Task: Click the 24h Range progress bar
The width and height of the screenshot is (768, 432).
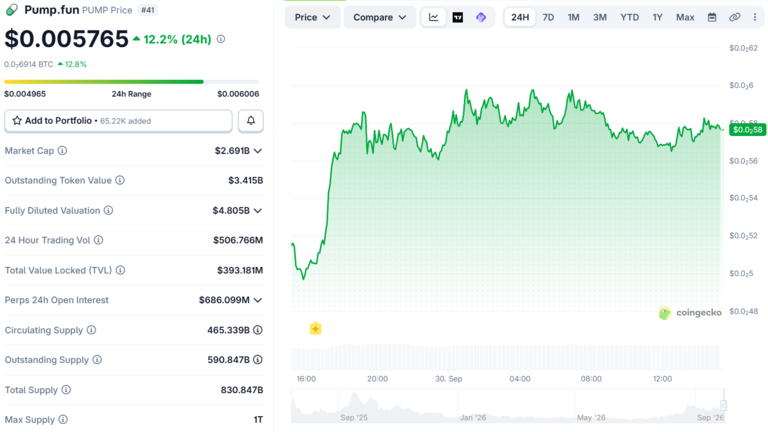Action: (131, 82)
